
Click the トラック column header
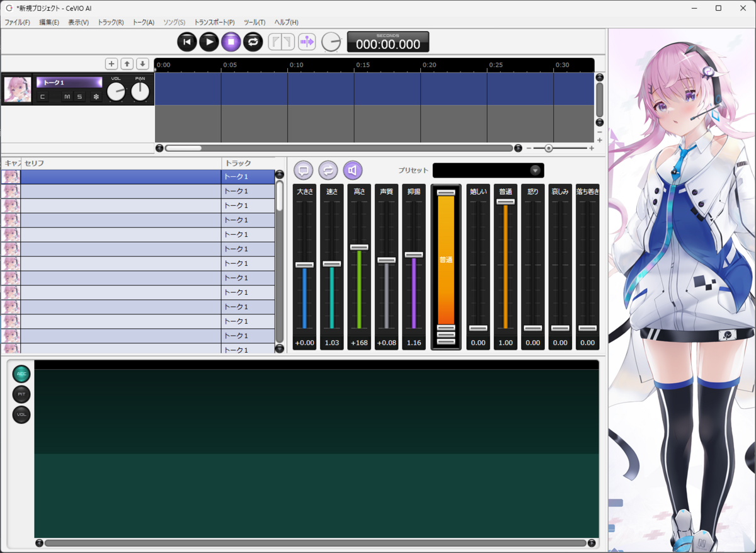tap(248, 163)
